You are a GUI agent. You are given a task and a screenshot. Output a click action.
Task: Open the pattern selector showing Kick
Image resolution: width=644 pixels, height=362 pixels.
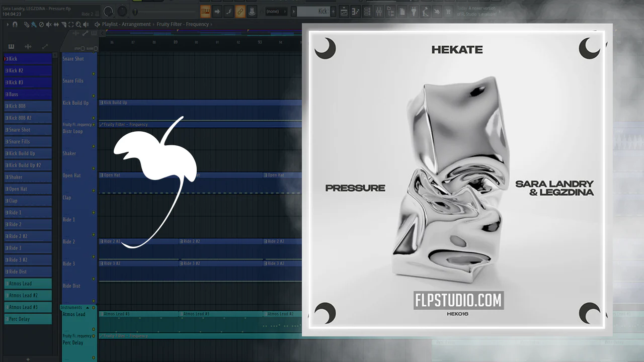(313, 11)
